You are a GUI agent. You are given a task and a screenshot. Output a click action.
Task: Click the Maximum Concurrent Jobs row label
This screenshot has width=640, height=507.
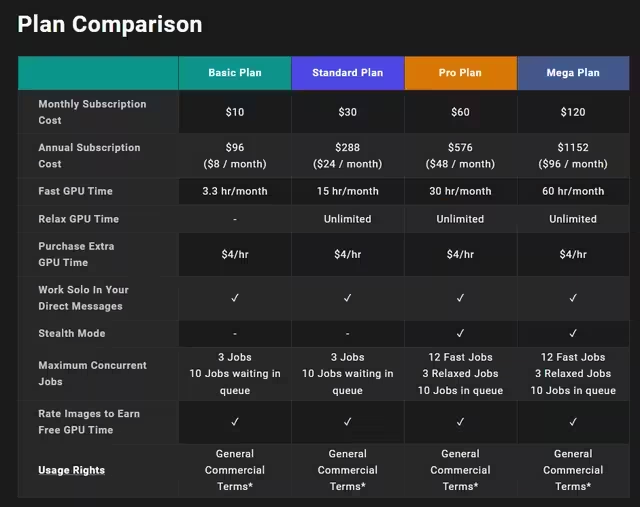tap(92, 374)
